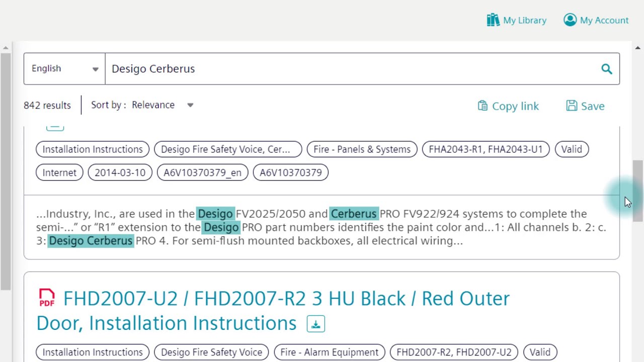Open My Library books icon

pos(493,20)
